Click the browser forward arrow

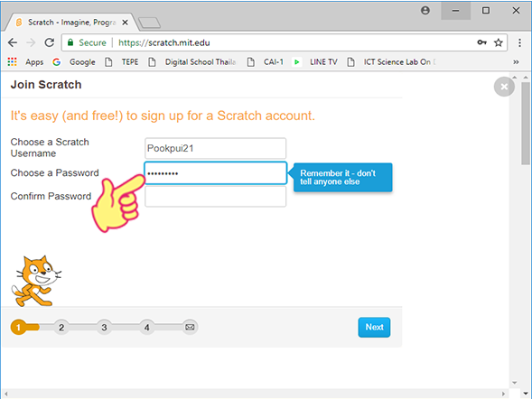pyautogui.click(x=31, y=42)
